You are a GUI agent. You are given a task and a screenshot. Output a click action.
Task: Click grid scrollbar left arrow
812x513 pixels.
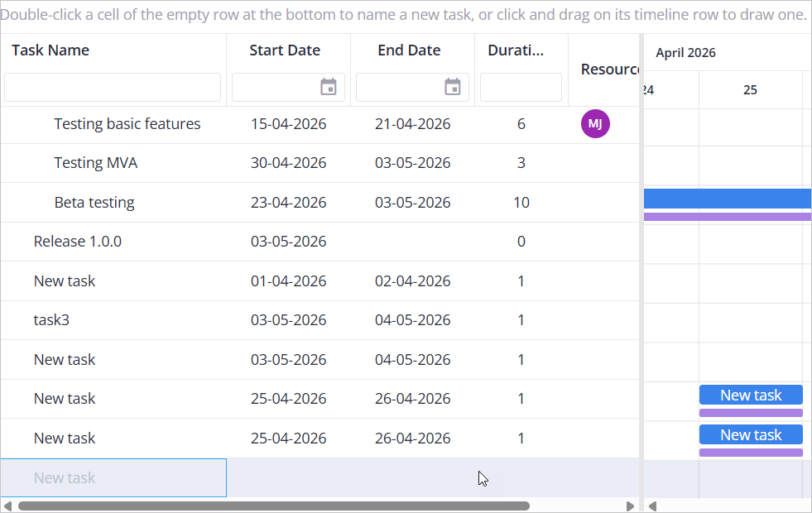tap(7, 506)
